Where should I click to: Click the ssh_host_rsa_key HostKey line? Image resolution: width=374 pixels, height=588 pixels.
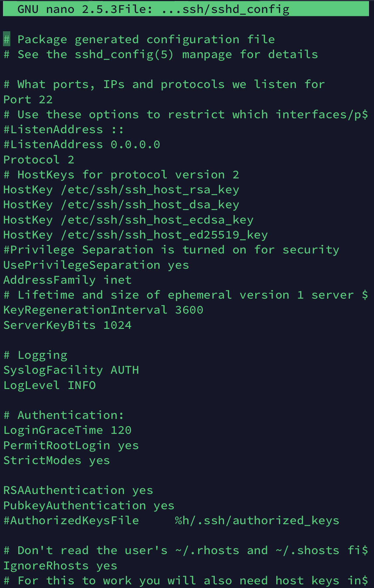click(x=121, y=190)
